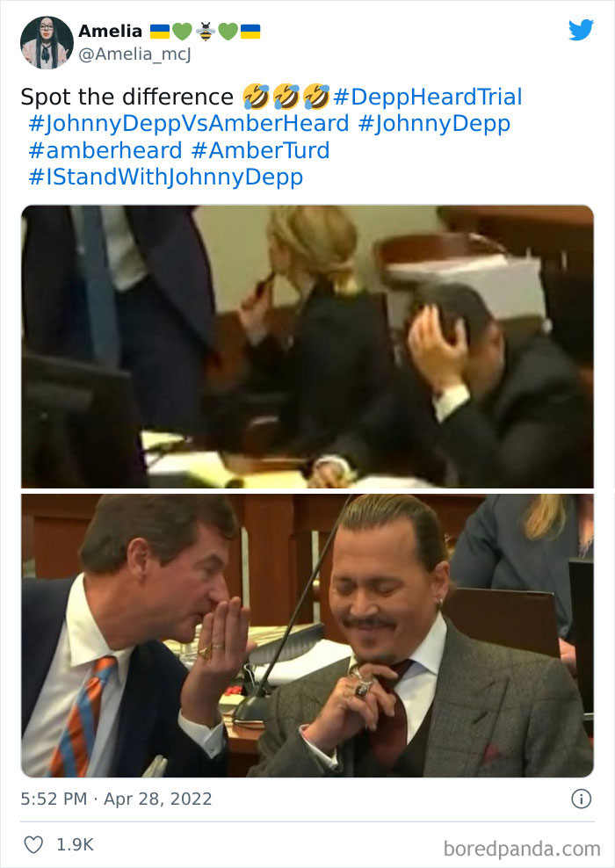Image resolution: width=615 pixels, height=868 pixels.
Task: Click the bee emoji in display name
Action: (x=206, y=32)
